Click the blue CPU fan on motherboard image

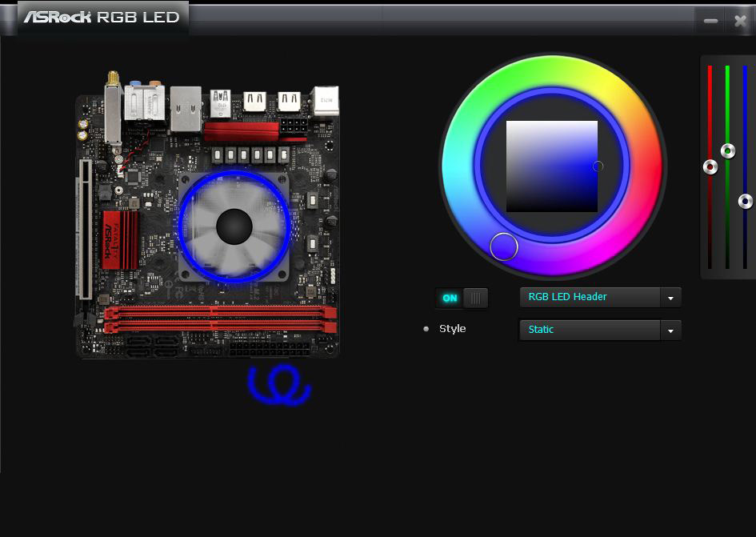click(234, 226)
